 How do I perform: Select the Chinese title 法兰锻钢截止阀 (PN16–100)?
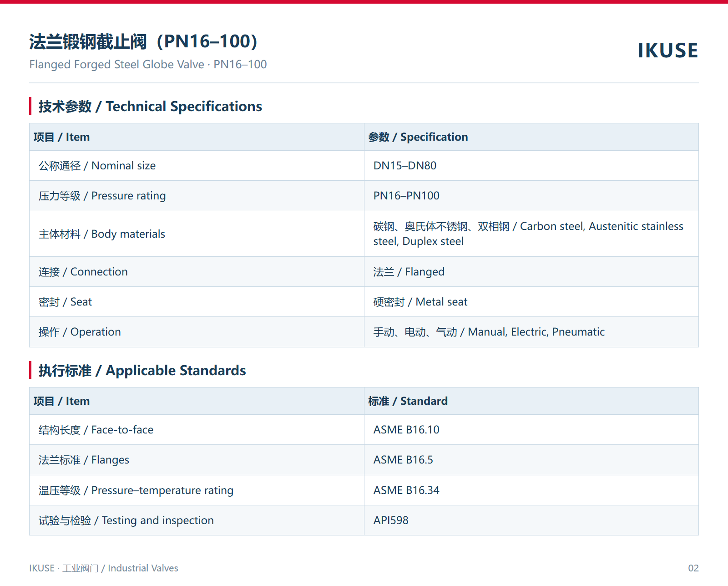pyautogui.click(x=143, y=41)
